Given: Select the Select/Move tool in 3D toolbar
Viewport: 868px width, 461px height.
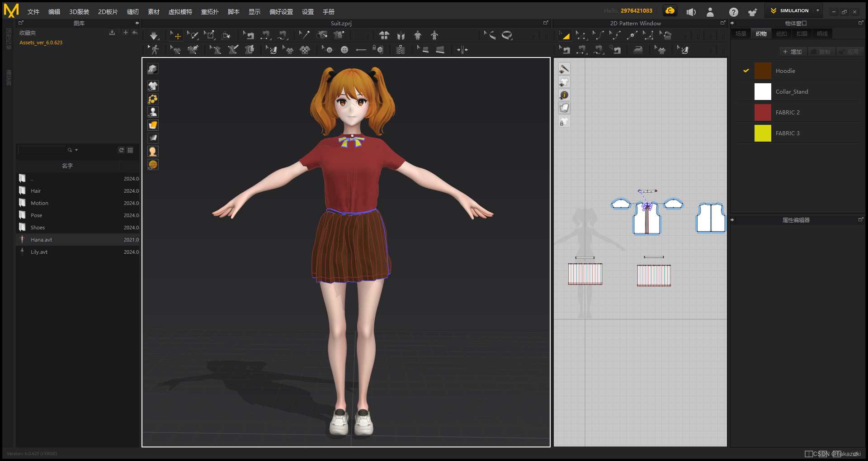Looking at the screenshot, I should [175, 36].
